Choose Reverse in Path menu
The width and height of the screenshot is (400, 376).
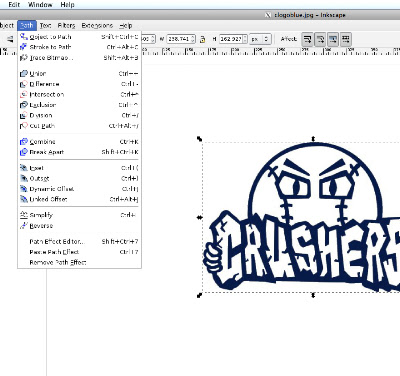(x=79, y=226)
